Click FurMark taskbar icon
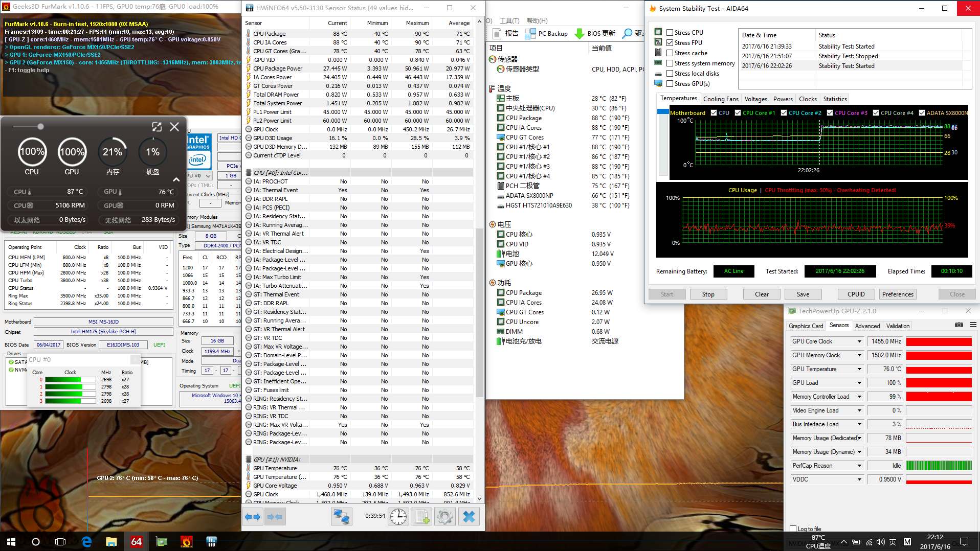Screen dimensions: 980x551 tap(187, 541)
